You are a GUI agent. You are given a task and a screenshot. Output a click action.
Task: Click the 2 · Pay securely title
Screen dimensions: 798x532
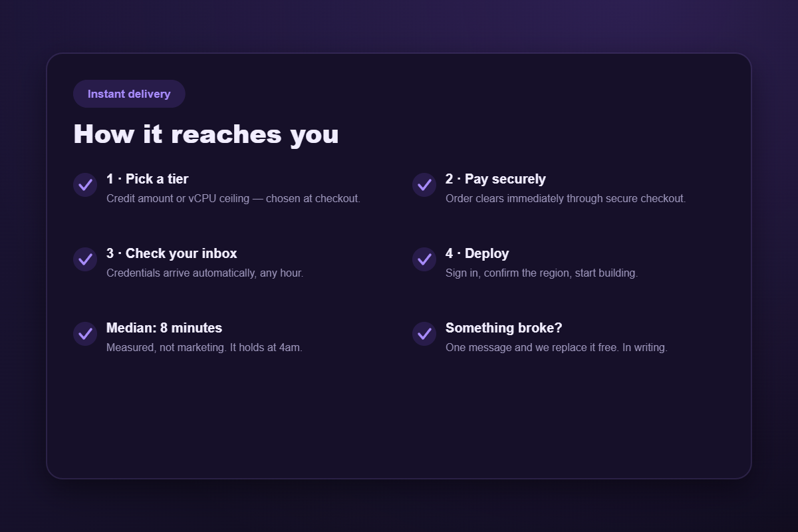(495, 179)
